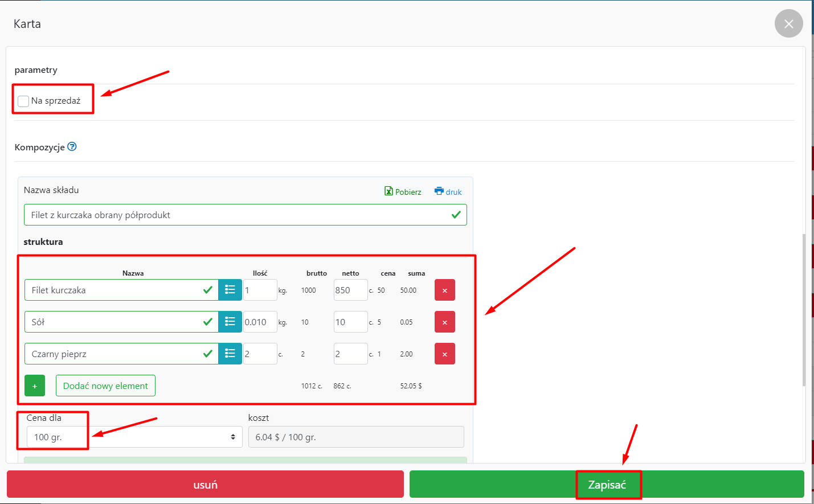Screen dimensions: 814x504
Task: Download composition via Pobierz link
Action: point(403,192)
